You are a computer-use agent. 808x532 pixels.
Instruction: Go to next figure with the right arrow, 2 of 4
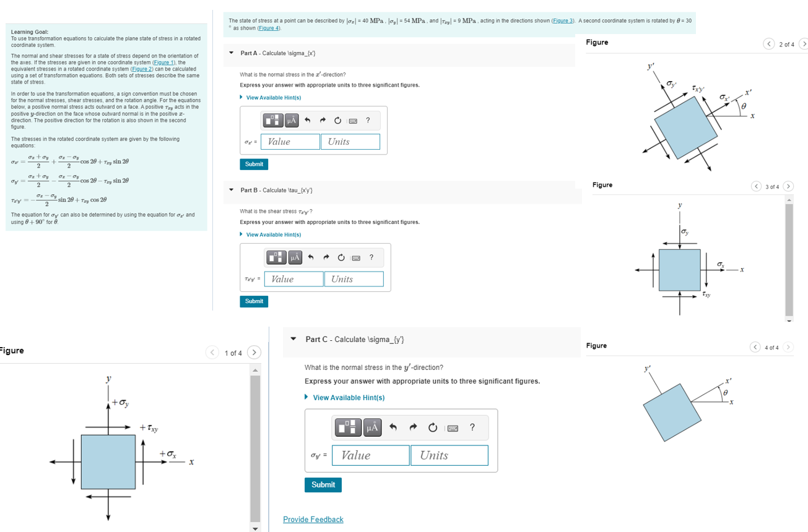click(805, 44)
